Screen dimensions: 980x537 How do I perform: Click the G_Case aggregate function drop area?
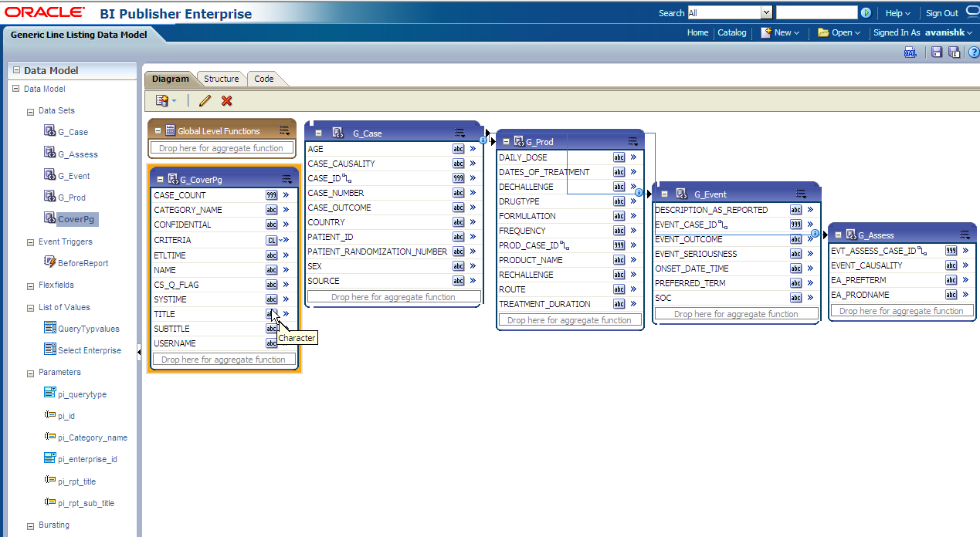(393, 297)
